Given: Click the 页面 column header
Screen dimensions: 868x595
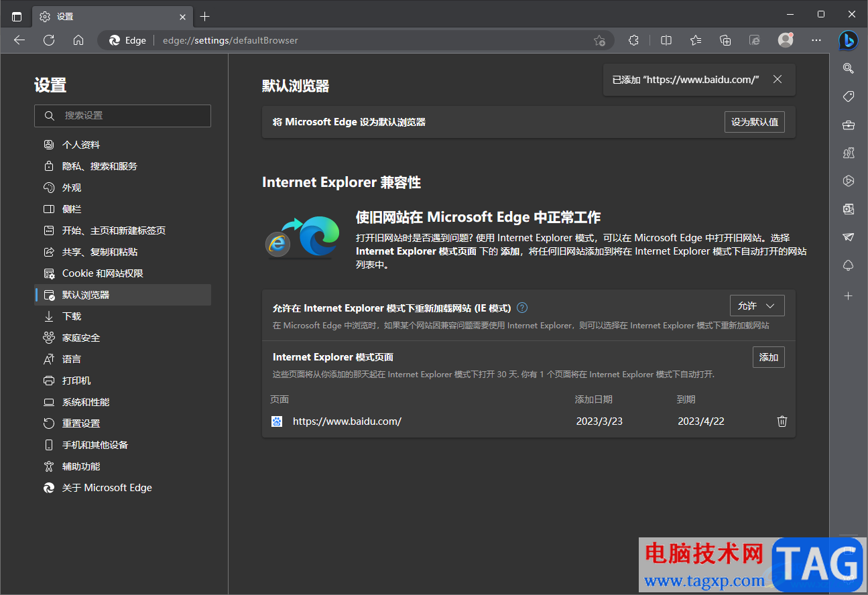Looking at the screenshot, I should click(x=280, y=399).
